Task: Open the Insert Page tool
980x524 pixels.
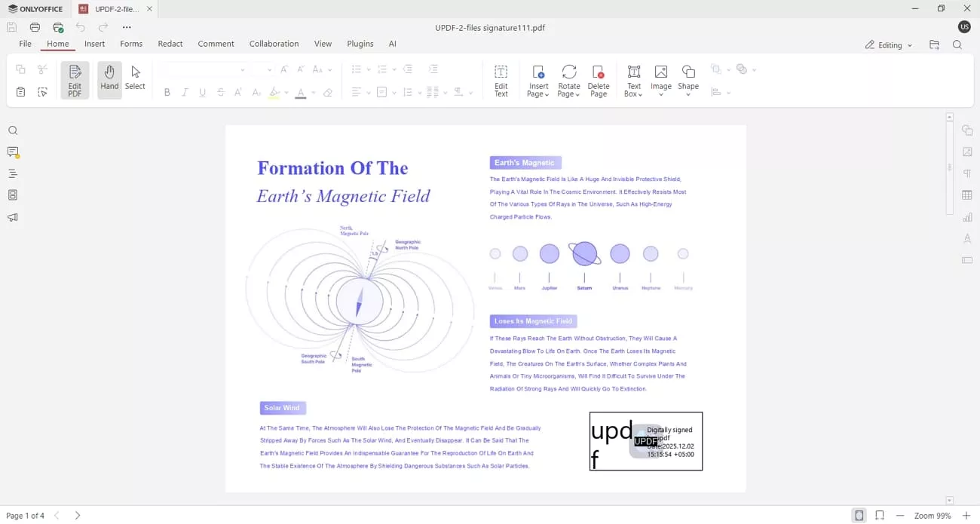Action: 537,81
